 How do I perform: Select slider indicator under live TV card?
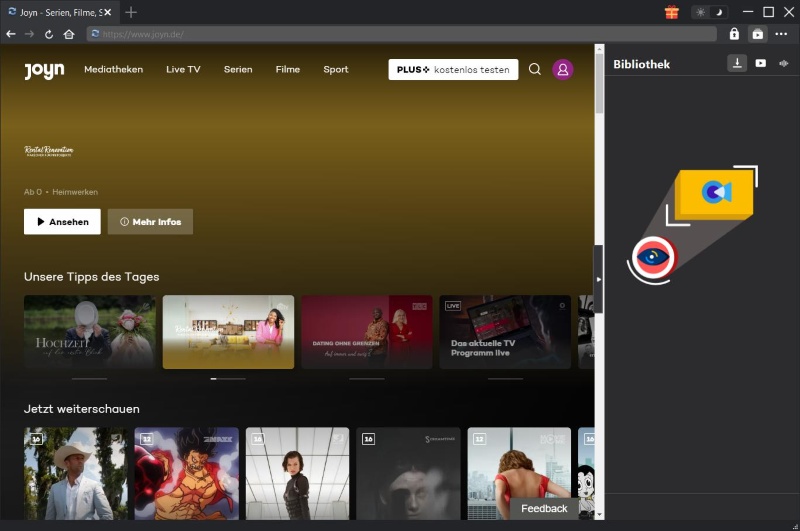click(505, 379)
